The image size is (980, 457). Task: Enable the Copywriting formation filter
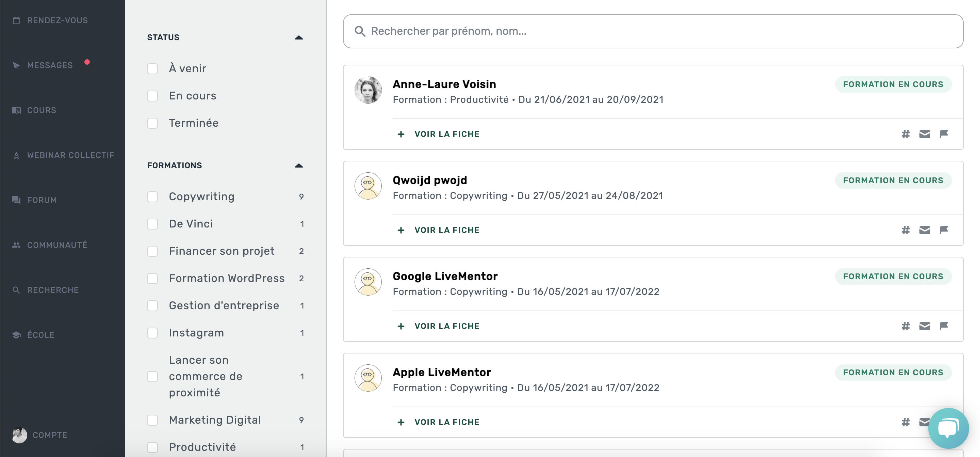coord(152,196)
